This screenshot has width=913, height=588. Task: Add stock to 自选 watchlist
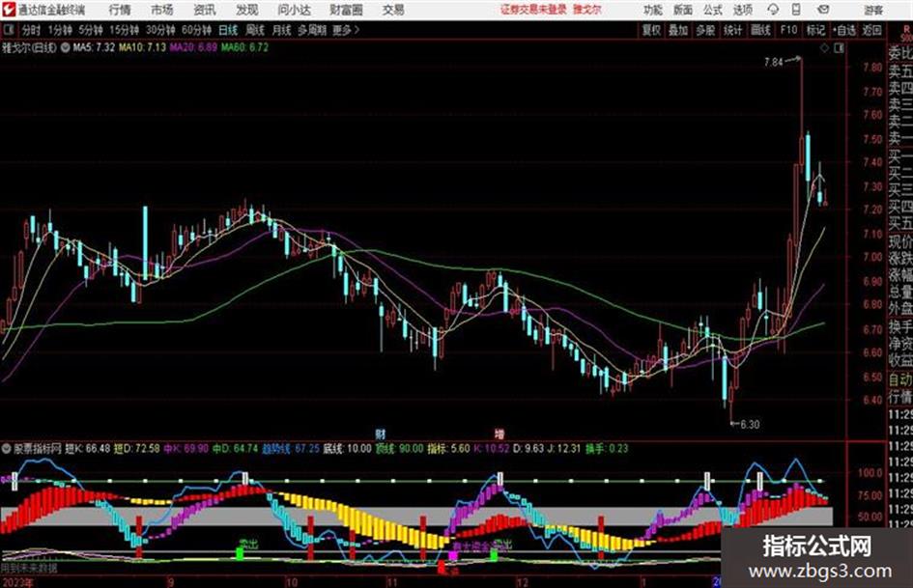pos(844,30)
